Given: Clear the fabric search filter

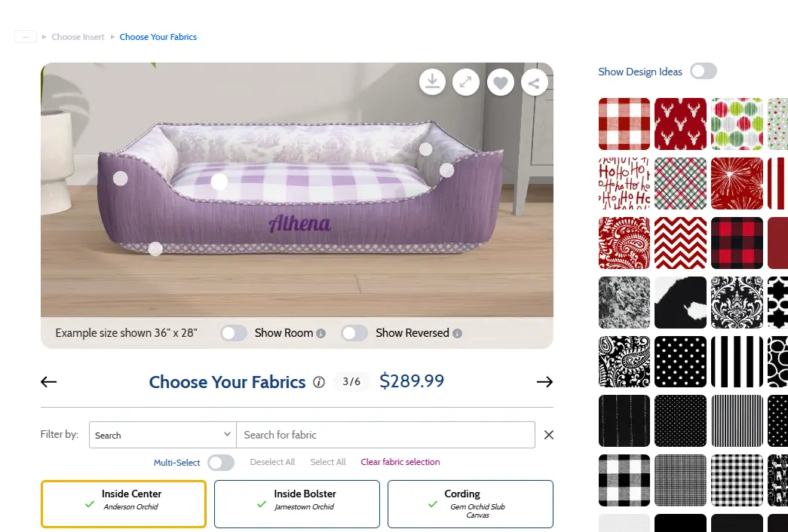Looking at the screenshot, I should coord(549,435).
